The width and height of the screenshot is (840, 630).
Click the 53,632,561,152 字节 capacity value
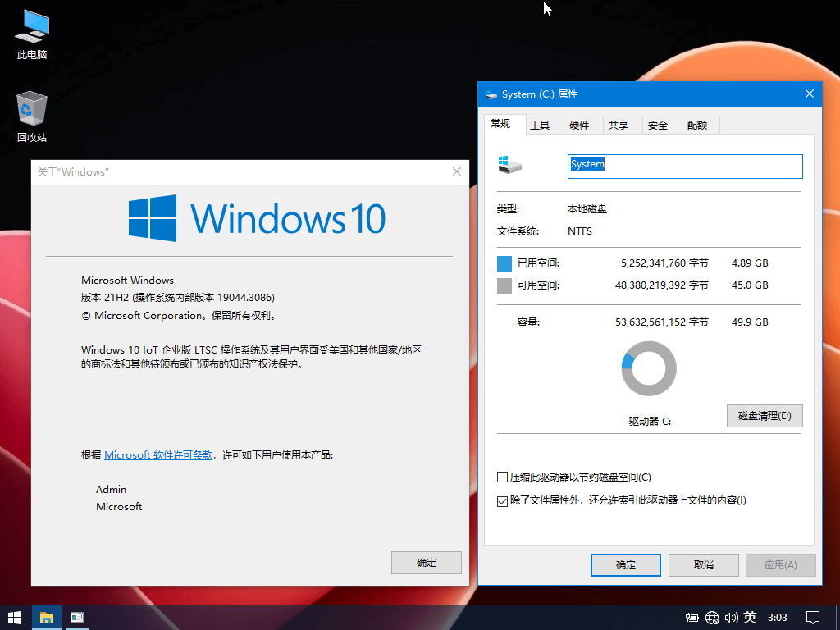coord(662,322)
